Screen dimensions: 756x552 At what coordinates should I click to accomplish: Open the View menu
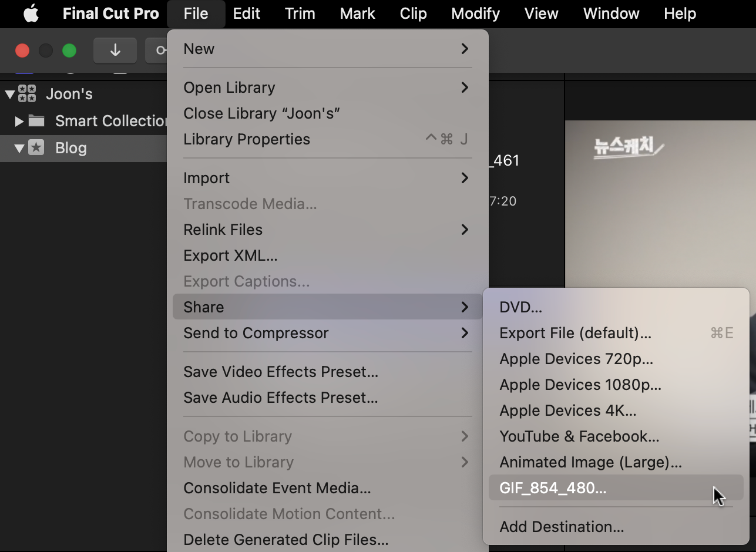point(541,14)
